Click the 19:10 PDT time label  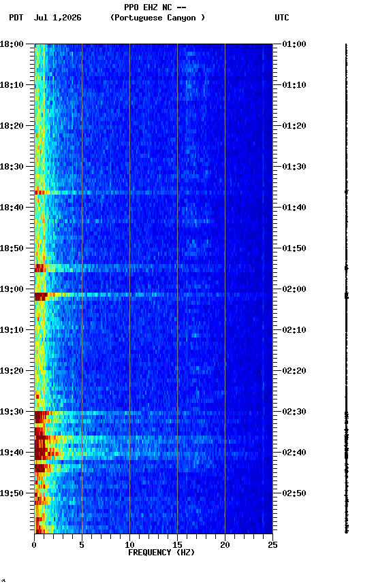tap(12, 330)
